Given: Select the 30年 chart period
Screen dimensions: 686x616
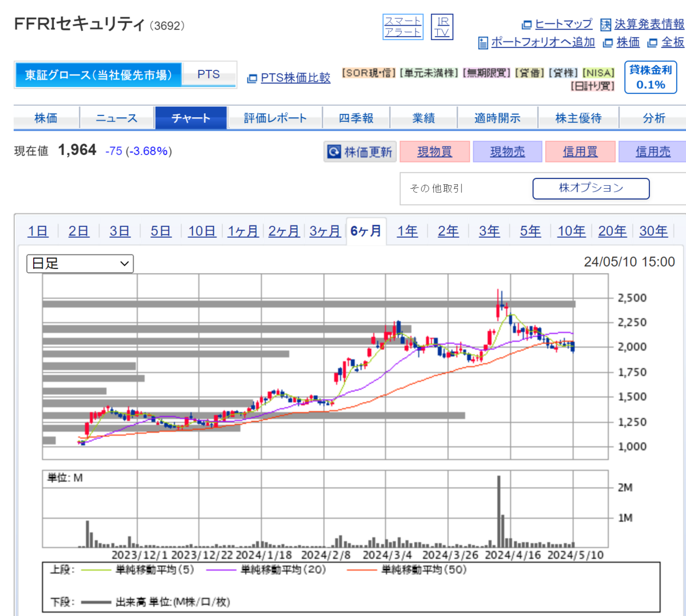Looking at the screenshot, I should [x=653, y=231].
